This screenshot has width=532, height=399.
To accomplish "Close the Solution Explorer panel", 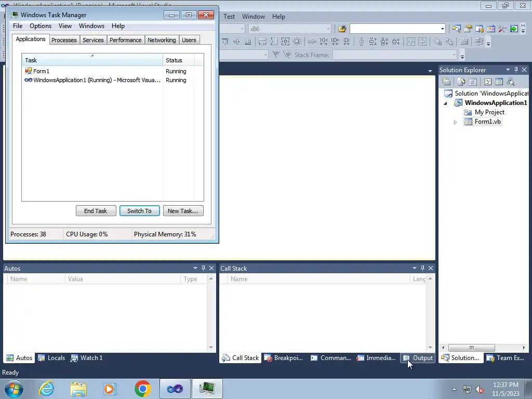I will [x=524, y=70].
